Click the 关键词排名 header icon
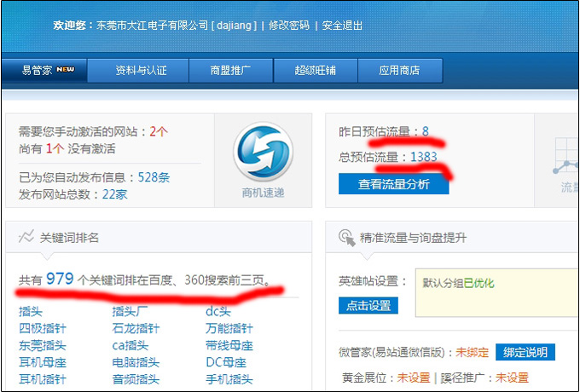The image size is (580, 392). 26,237
